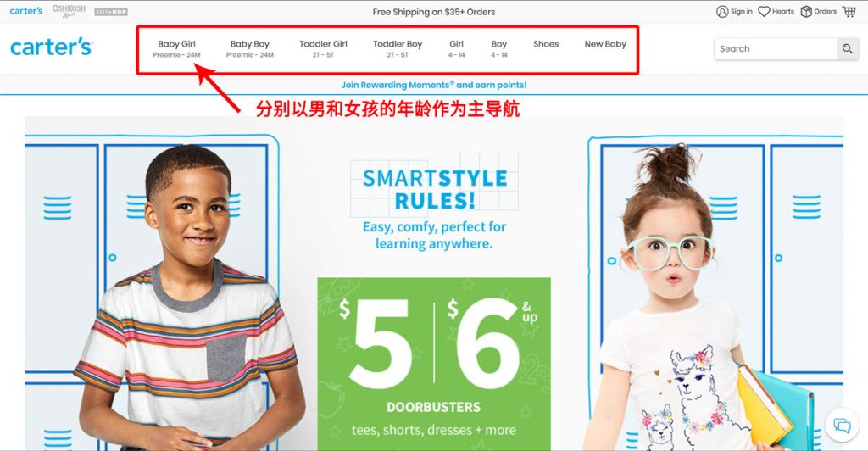Image resolution: width=868 pixels, height=451 pixels.
Task: Switch to OshKosh brand logo
Action: [69, 11]
